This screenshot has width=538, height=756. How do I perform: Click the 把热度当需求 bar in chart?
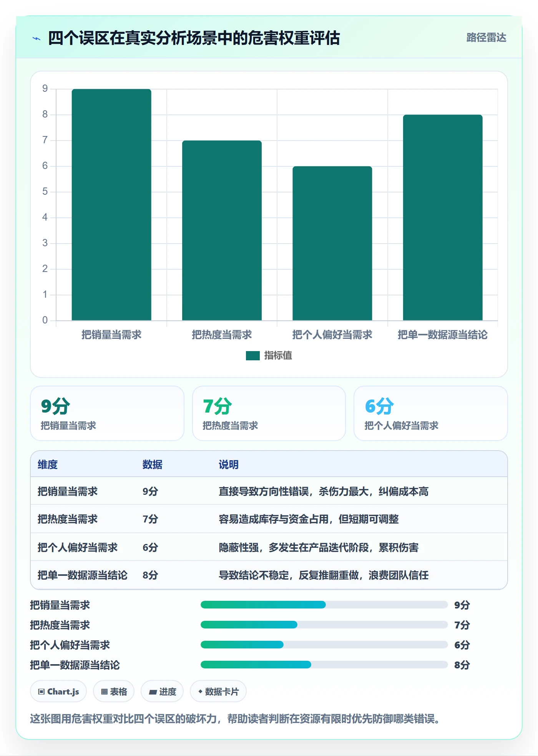tap(222, 230)
